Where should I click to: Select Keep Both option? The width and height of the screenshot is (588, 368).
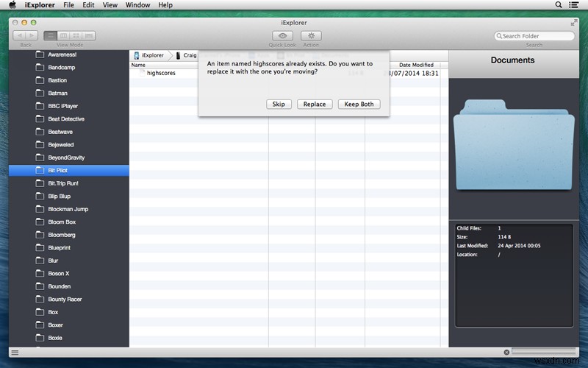tap(359, 104)
